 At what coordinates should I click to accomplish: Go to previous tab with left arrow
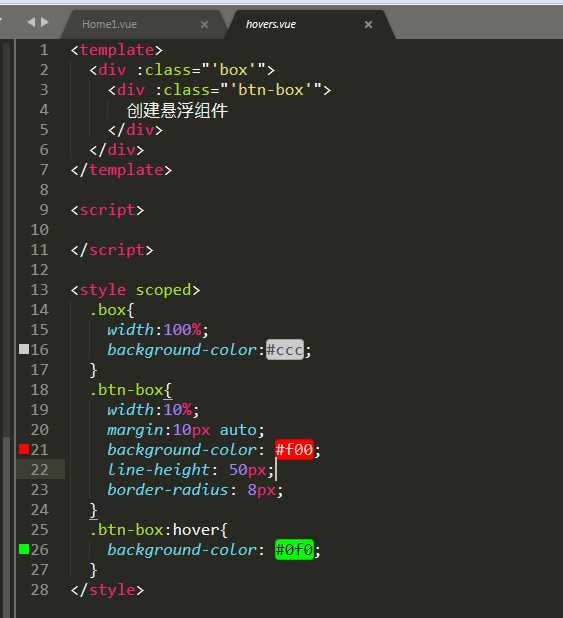[x=31, y=22]
